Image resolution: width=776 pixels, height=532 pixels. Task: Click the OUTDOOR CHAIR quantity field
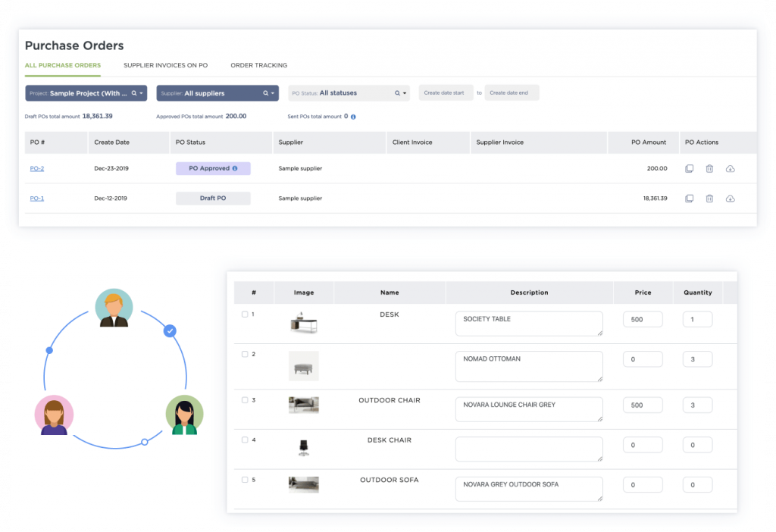click(697, 405)
